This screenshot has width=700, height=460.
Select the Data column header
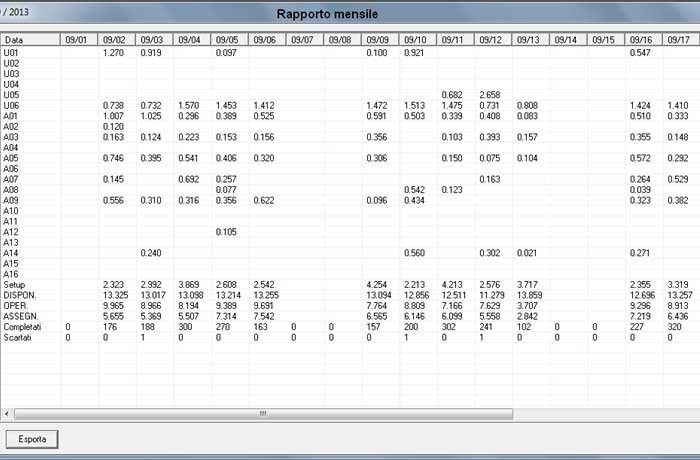[x=30, y=40]
